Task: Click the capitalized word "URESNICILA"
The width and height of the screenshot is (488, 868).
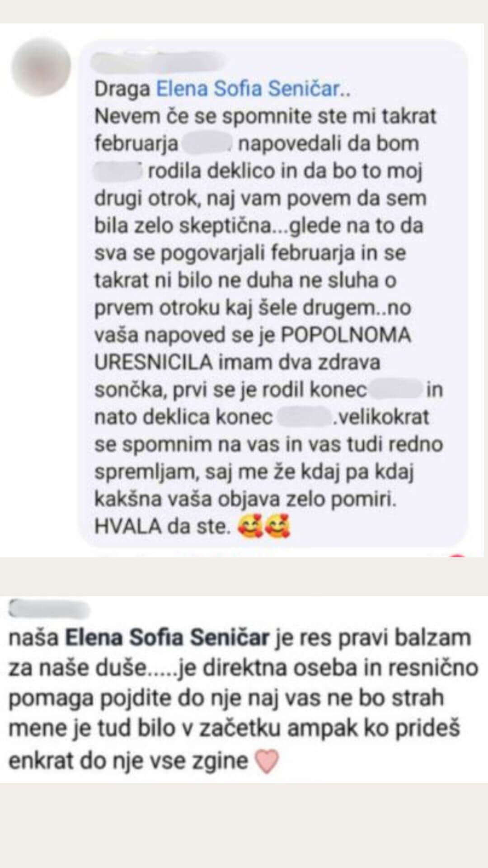Action: (154, 362)
